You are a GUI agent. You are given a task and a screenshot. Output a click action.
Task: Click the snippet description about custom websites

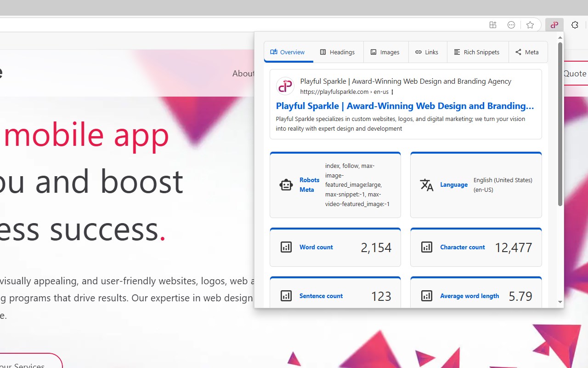(401, 124)
